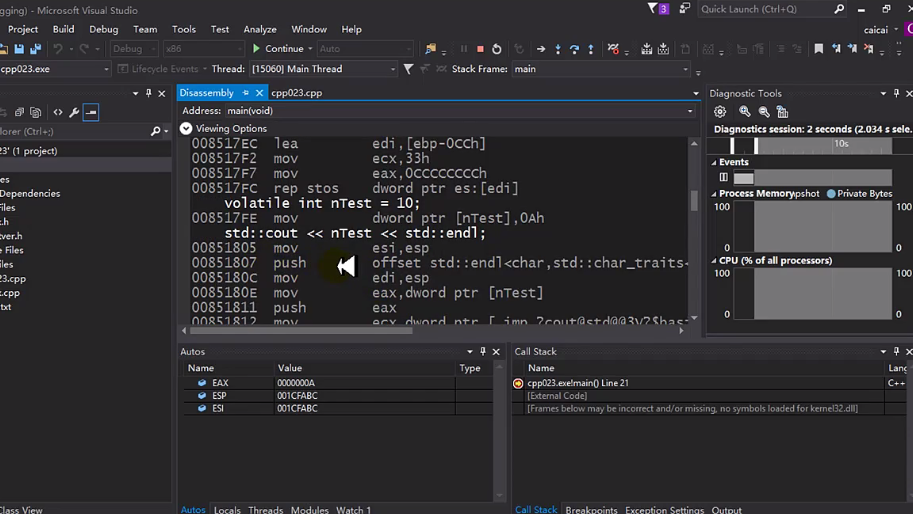Screen dimensions: 913x514
Task: Toggle pin on Disassembly tab
Action: (246, 93)
